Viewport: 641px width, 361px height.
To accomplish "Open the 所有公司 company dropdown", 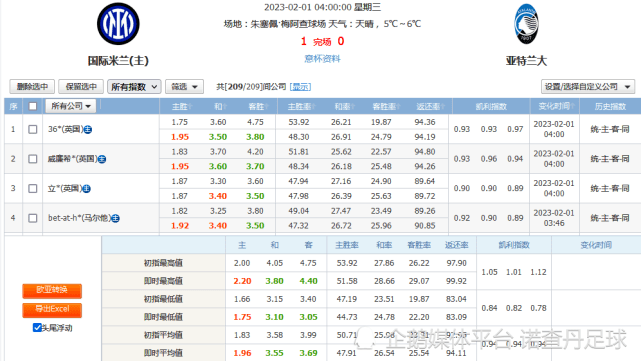I will point(70,106).
